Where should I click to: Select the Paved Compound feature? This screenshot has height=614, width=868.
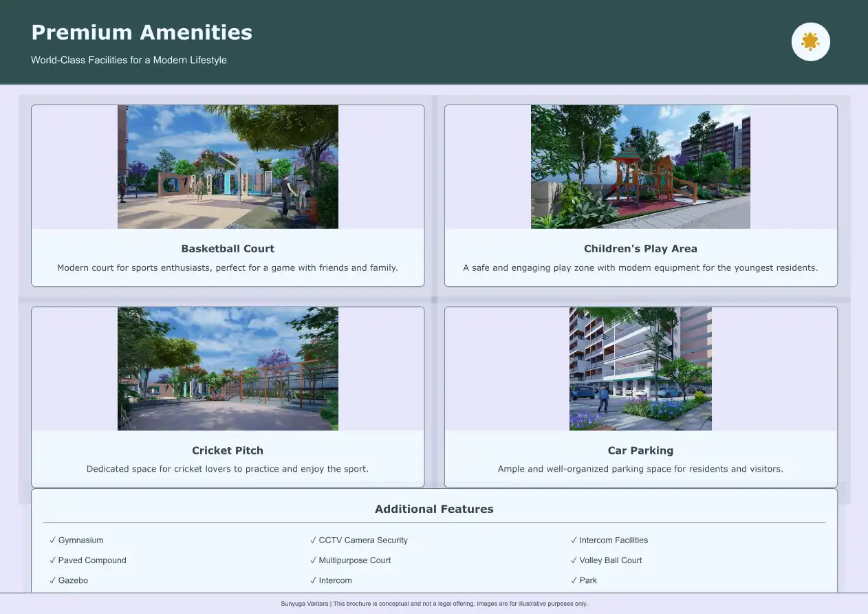88,560
